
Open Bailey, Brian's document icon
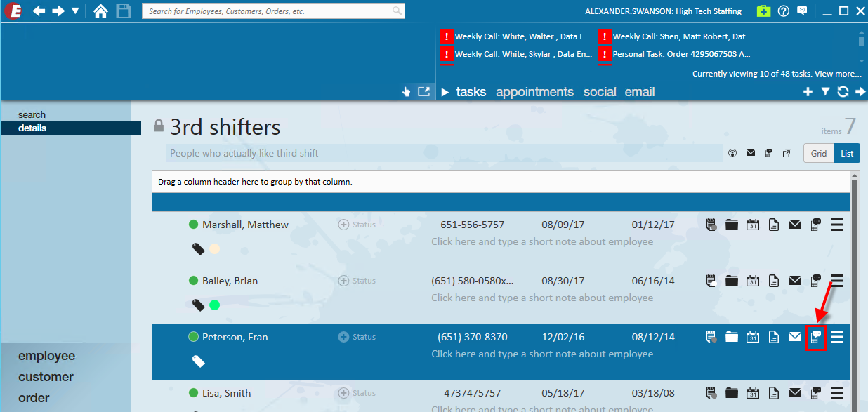click(x=774, y=281)
